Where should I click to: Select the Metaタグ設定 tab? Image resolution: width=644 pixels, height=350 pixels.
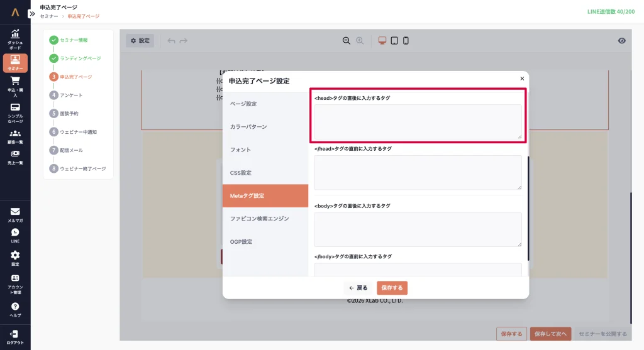(265, 196)
